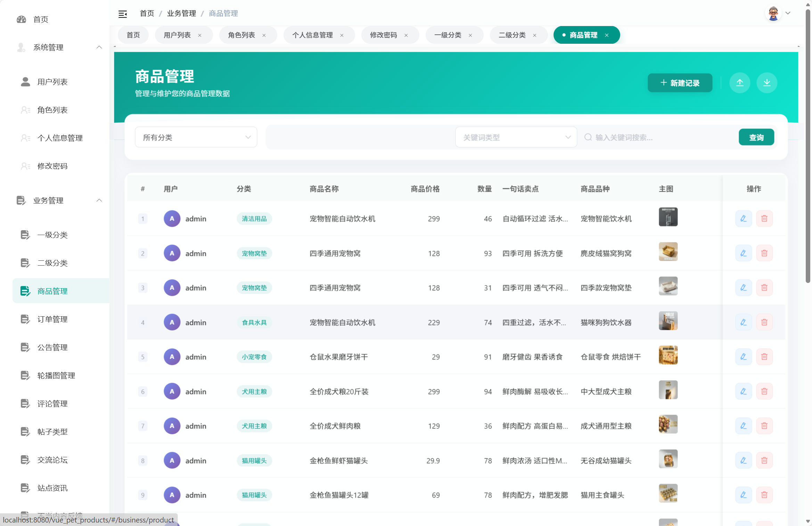This screenshot has width=812, height=526.
Task: Delete the 仓鼠水果磨牙饼干 product in row 5
Action: pos(764,357)
